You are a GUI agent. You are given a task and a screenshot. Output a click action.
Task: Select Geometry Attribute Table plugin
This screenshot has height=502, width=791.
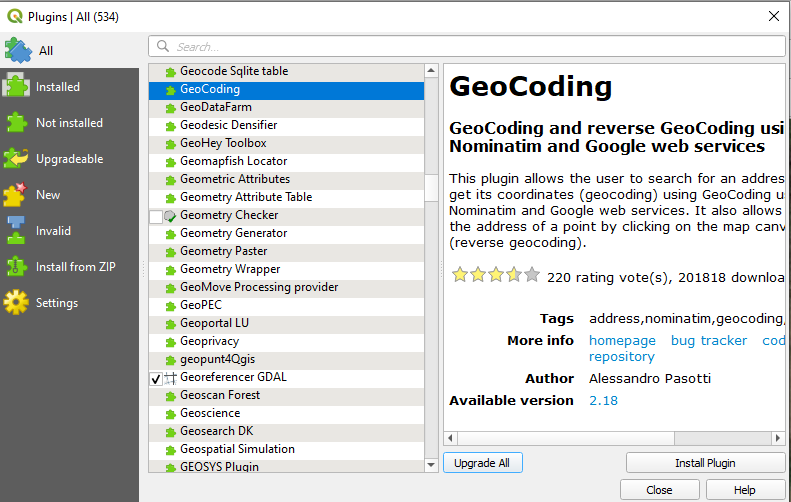[x=286, y=197]
